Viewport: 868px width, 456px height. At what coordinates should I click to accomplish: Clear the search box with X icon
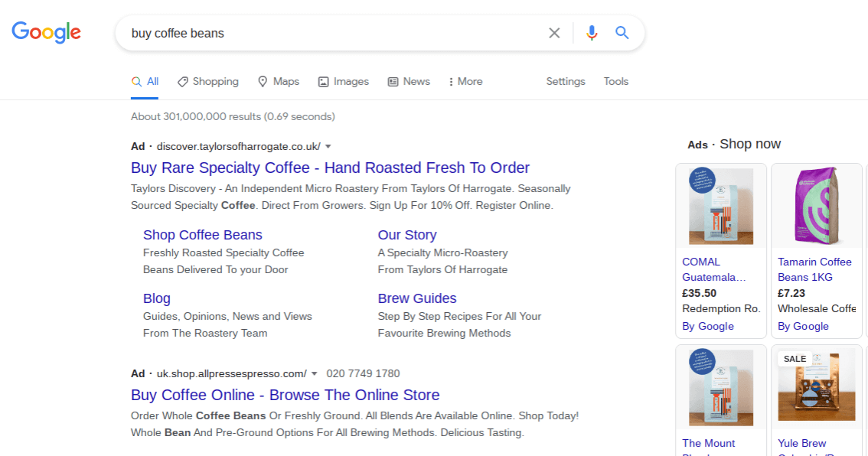tap(554, 33)
